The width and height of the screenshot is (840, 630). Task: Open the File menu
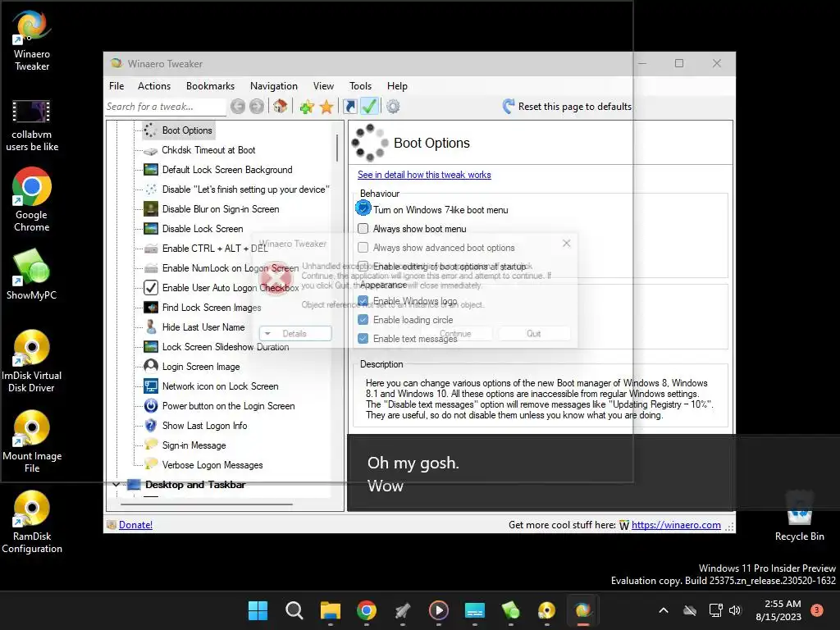(116, 86)
